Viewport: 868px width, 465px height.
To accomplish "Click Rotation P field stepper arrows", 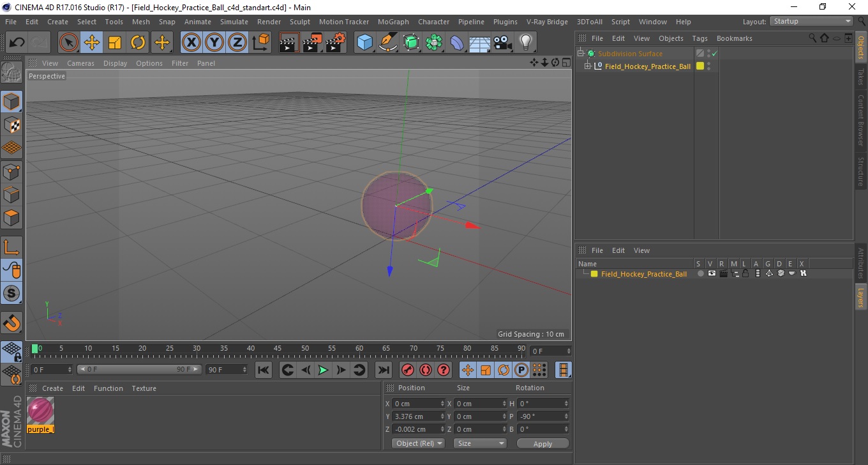I will [x=565, y=416].
